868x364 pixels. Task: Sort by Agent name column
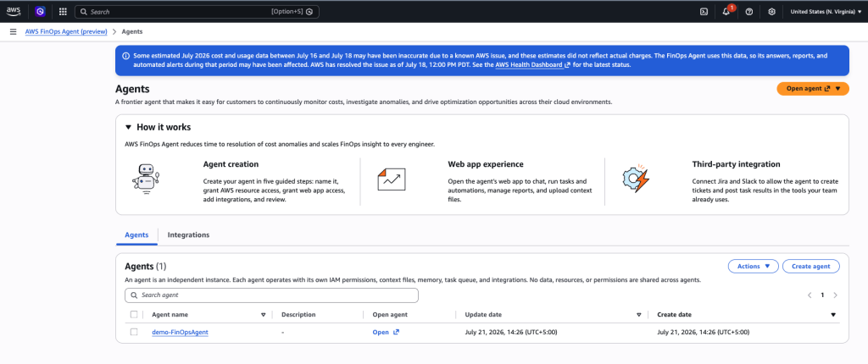coord(264,315)
